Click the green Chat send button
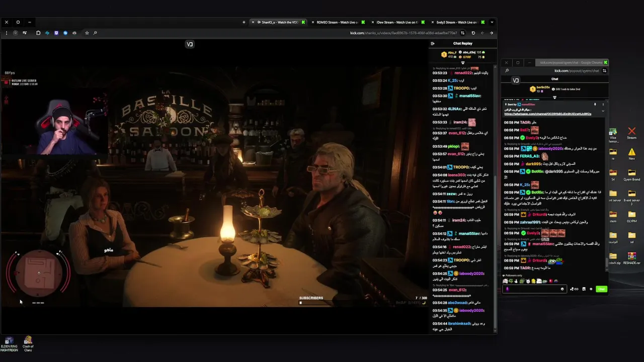Image resolution: width=644 pixels, height=362 pixels. coord(601,289)
